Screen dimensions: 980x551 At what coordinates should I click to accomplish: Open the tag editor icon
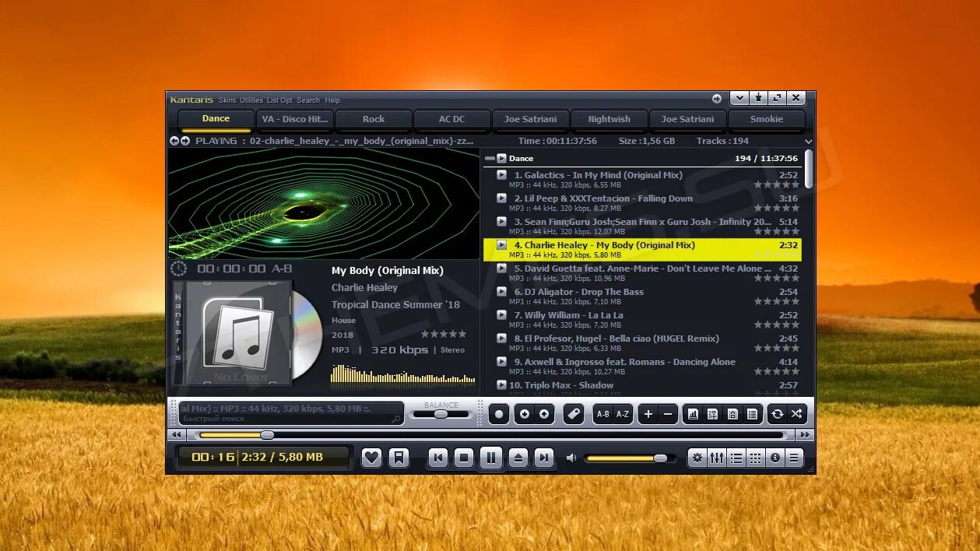(574, 414)
